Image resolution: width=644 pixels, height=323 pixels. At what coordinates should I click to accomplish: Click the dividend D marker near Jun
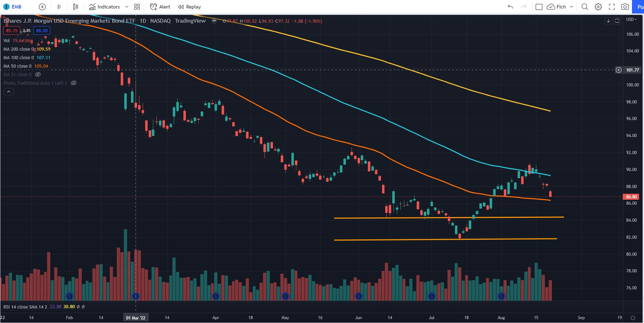(x=359, y=296)
